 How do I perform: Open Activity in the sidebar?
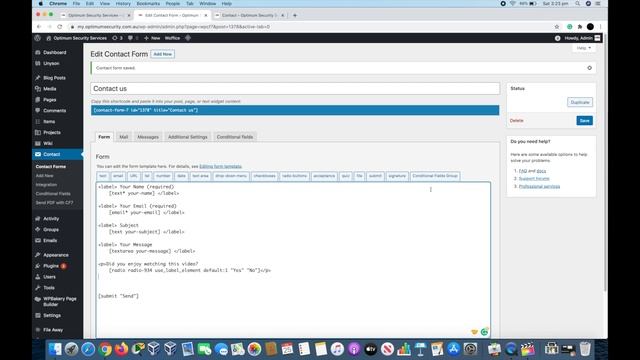click(51, 219)
